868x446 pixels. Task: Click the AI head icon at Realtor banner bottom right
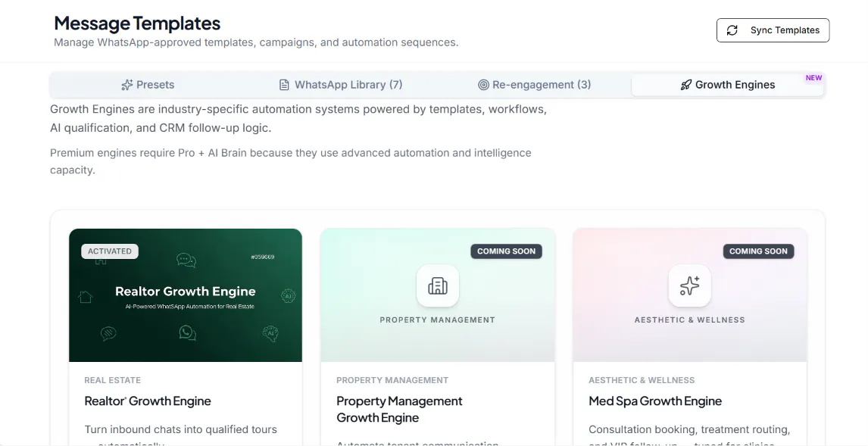[270, 333]
